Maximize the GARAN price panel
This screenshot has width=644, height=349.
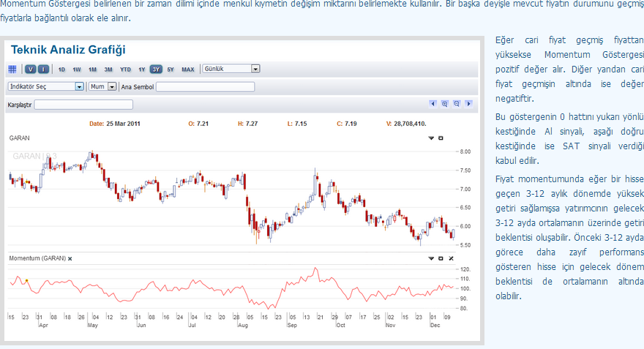tap(441, 138)
